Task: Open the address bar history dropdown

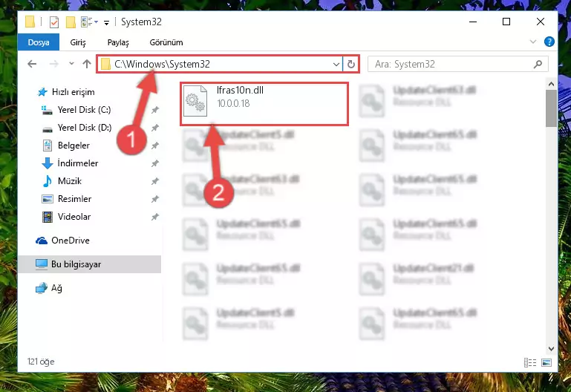Action: pos(336,65)
